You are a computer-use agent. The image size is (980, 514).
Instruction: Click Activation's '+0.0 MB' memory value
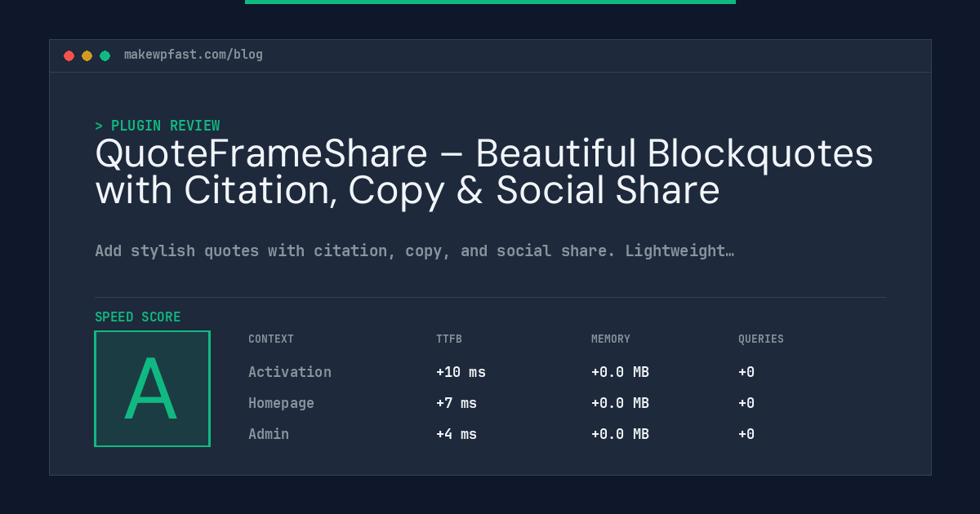(x=620, y=372)
